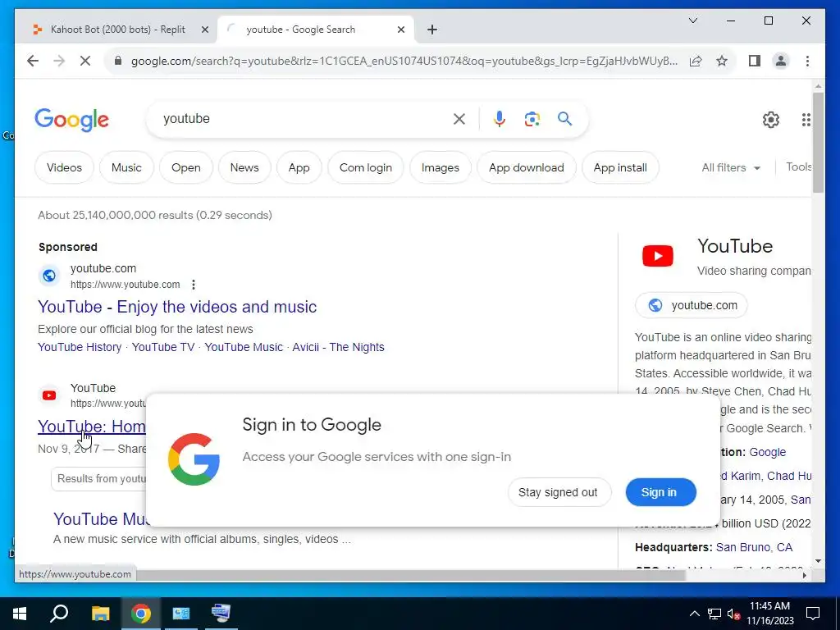Switch to the Kahoot Bot Replit tab

click(116, 30)
